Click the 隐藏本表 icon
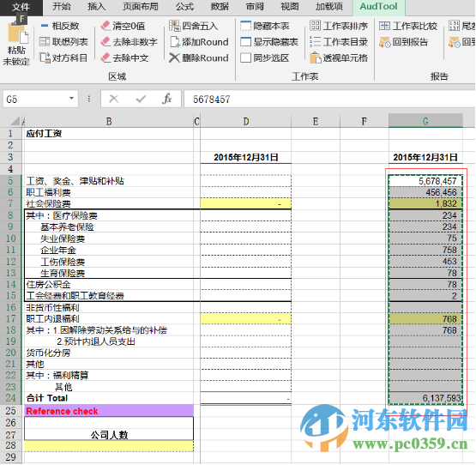Viewport: 476px width, 465px height. tap(245, 26)
